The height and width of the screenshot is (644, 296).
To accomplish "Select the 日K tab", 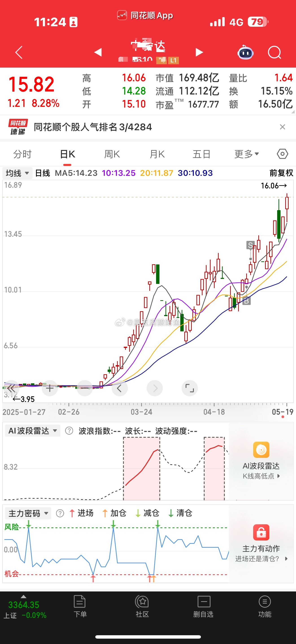I will 67,154.
